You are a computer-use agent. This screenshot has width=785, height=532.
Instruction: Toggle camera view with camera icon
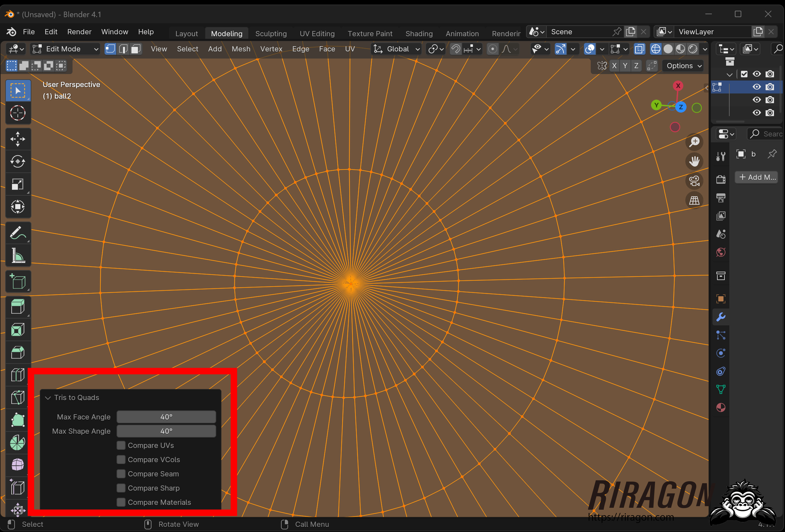(x=694, y=181)
